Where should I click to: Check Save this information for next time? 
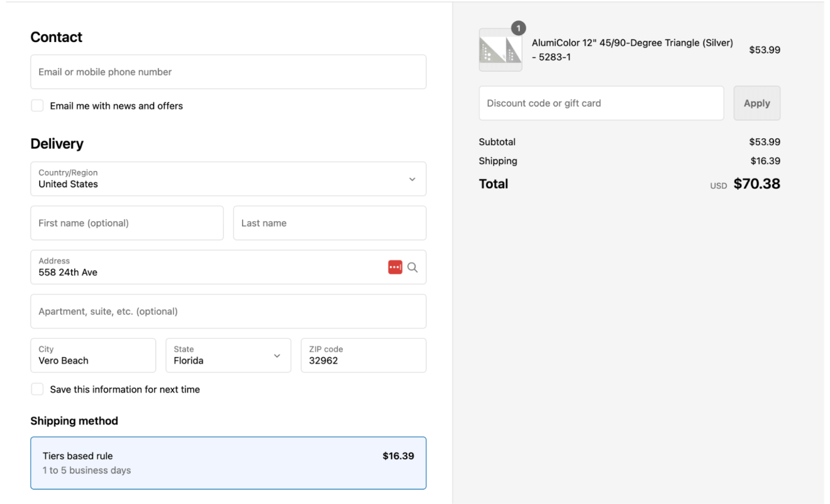coord(37,389)
